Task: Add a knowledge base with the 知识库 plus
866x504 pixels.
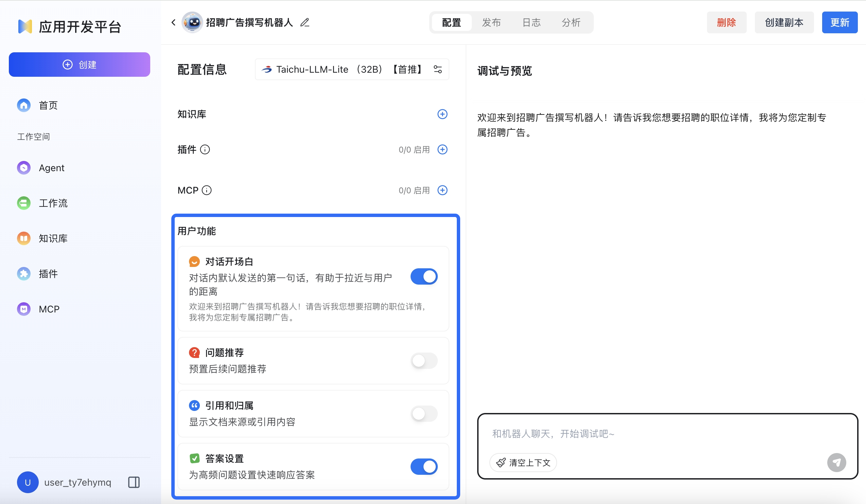Action: [443, 114]
